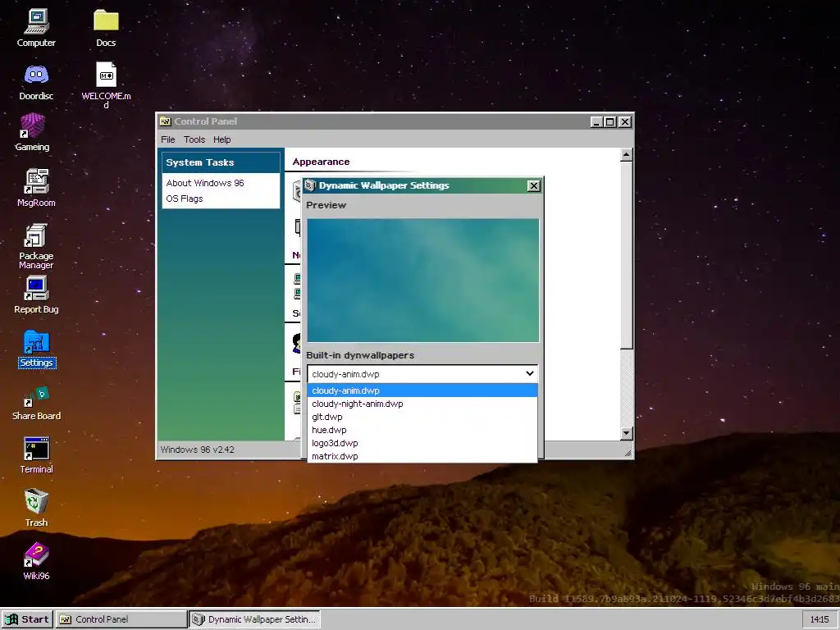
Task: Launch the Gameing shortcut icon
Action: [x=32, y=132]
